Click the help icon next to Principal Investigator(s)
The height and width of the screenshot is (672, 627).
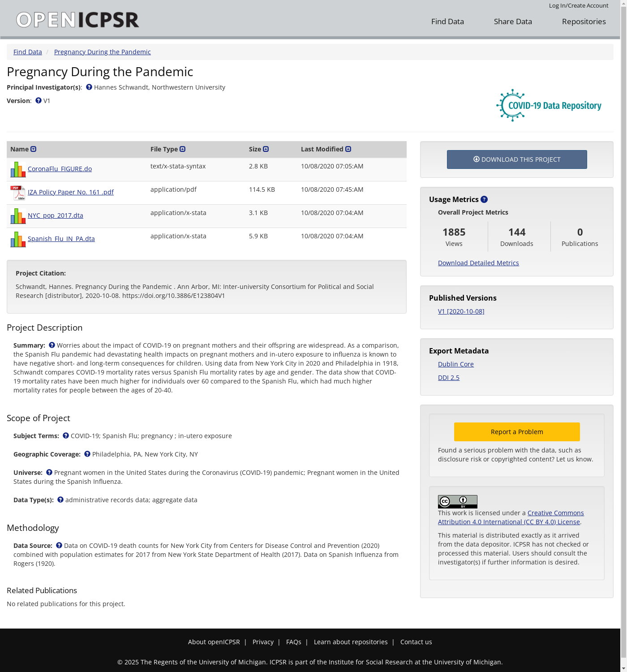click(89, 87)
